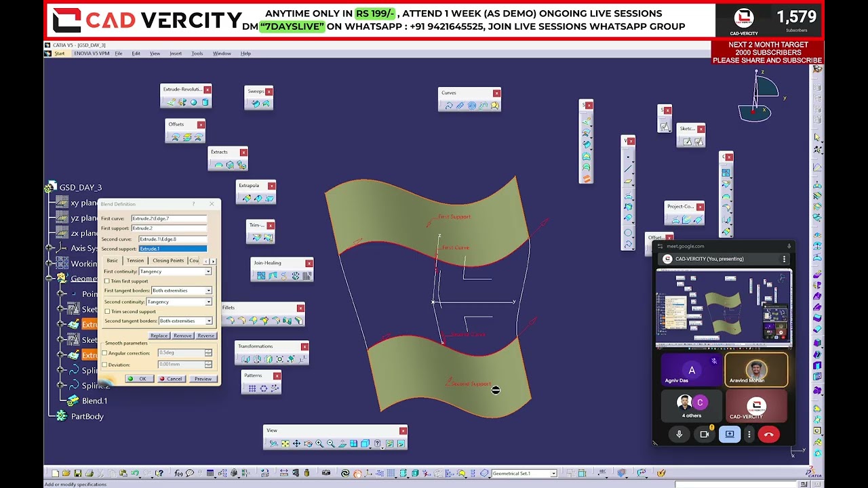Click the Preview button
The width and height of the screenshot is (868, 488).
point(203,379)
